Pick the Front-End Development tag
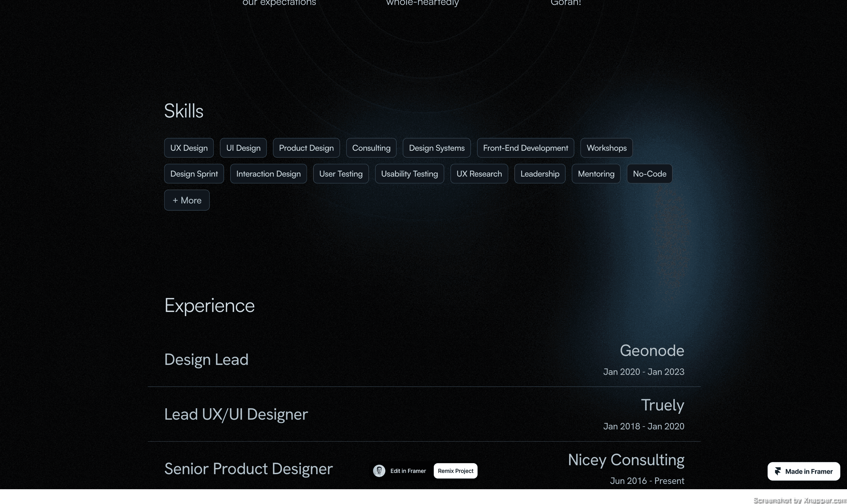847x504 pixels. (x=525, y=148)
